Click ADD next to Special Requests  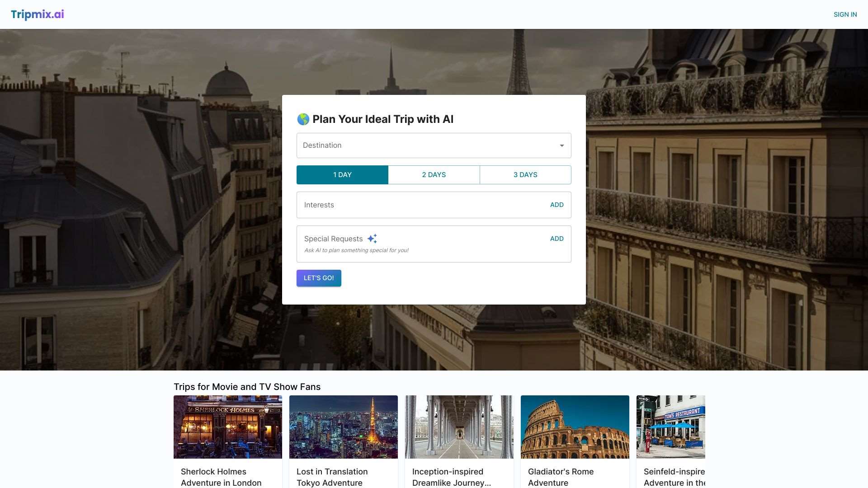pos(557,238)
